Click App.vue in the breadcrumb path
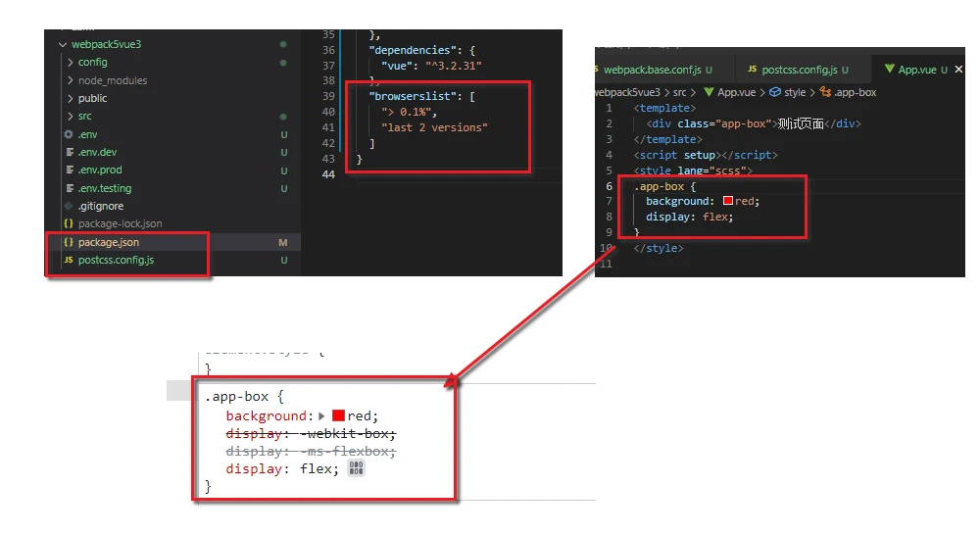Image resolution: width=980 pixels, height=535 pixels. (736, 92)
